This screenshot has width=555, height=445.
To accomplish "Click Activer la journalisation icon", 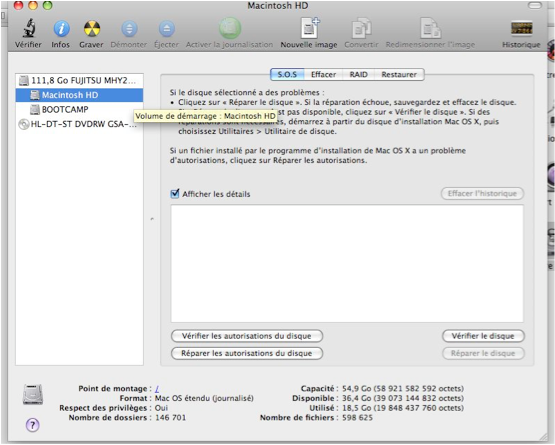I will (230, 28).
